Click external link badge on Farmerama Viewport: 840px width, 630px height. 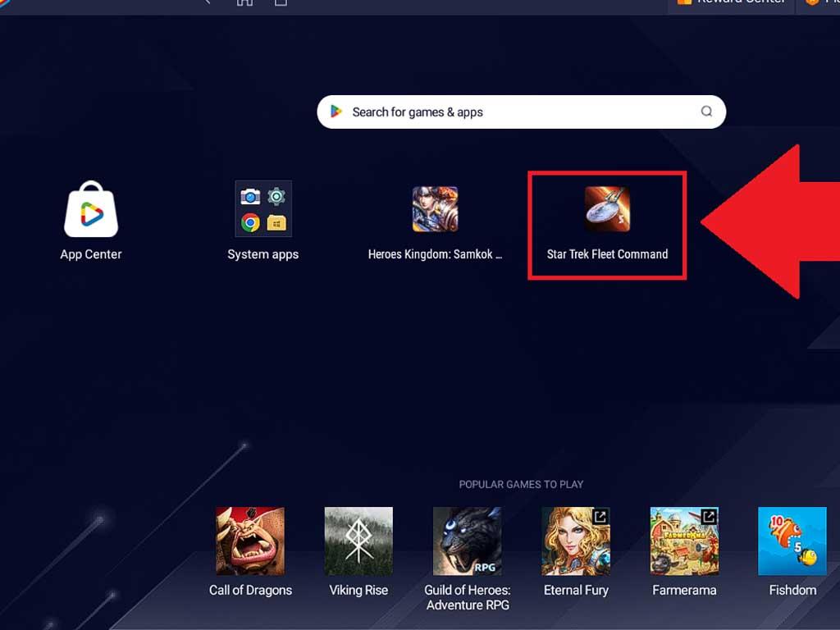point(709,516)
